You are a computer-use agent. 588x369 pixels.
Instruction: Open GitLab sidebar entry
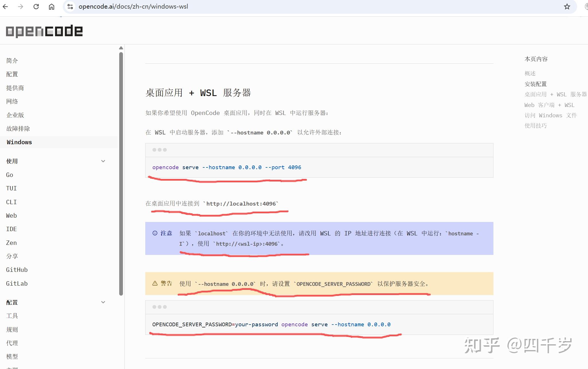(17, 284)
